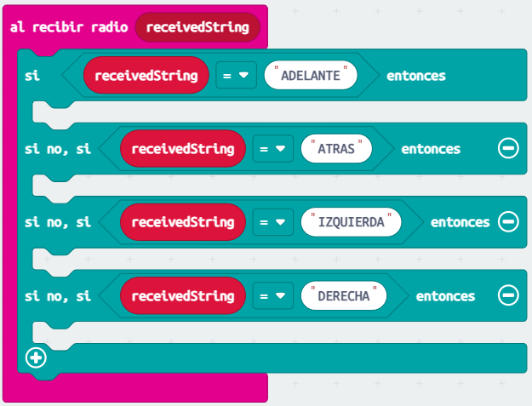Open the equals operator dropdown for IZQUIERDA
532x406 pixels.
[272, 222]
